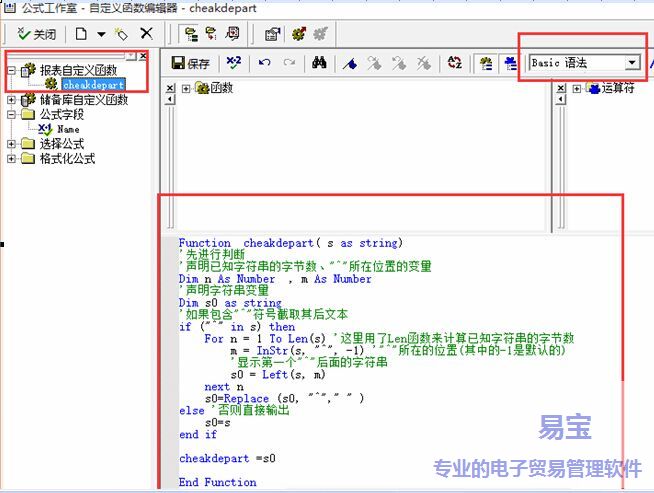Click the binoculars find icon
654x493 pixels.
(319, 63)
